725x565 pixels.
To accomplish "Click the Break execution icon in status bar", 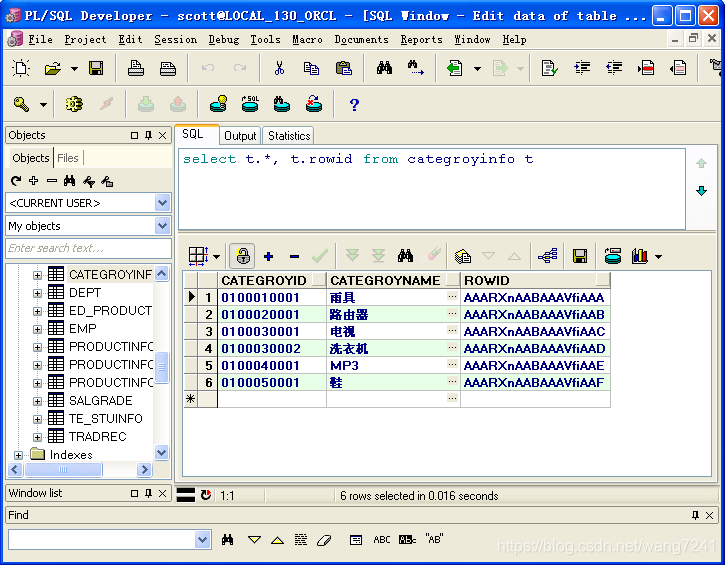I will click(x=206, y=495).
